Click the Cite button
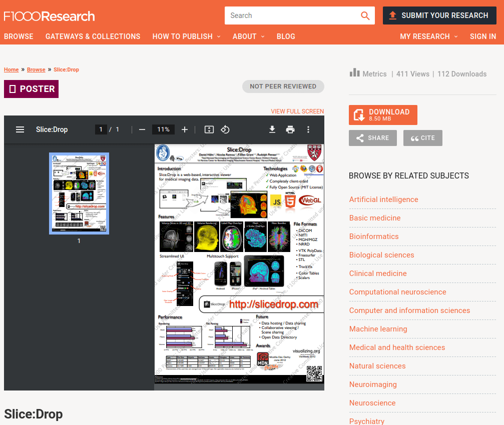The width and height of the screenshot is (504, 425). point(423,138)
